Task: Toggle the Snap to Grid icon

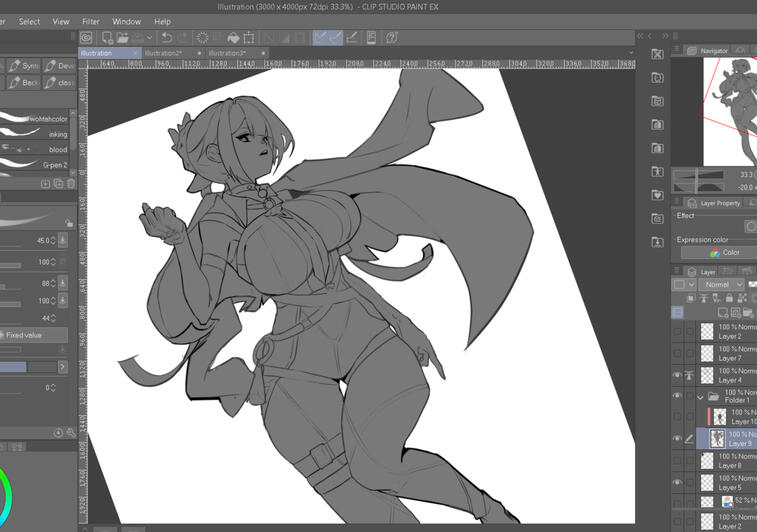Action: coord(352,37)
